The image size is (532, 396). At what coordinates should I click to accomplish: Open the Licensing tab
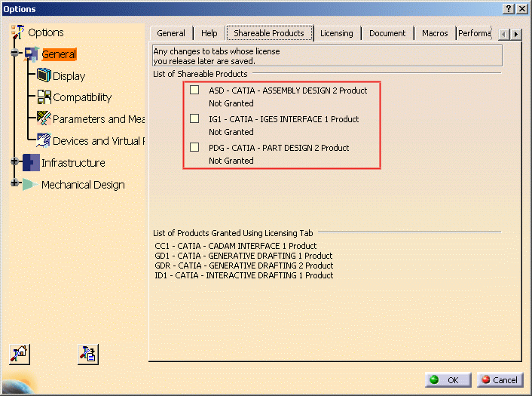coord(337,33)
